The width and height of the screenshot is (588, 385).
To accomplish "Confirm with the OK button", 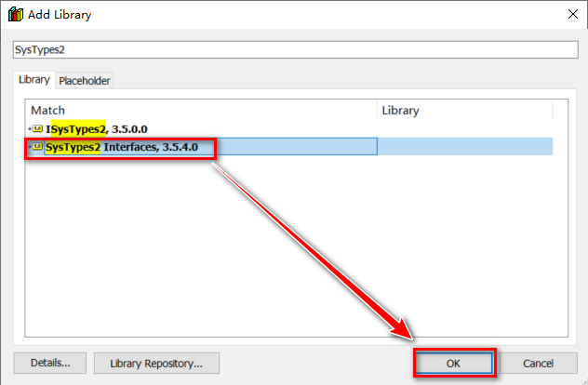I will click(454, 363).
